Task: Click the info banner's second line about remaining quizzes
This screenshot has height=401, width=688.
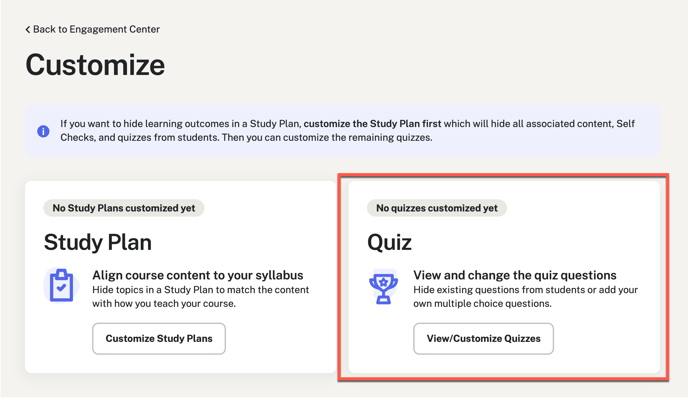Action: pyautogui.click(x=246, y=137)
